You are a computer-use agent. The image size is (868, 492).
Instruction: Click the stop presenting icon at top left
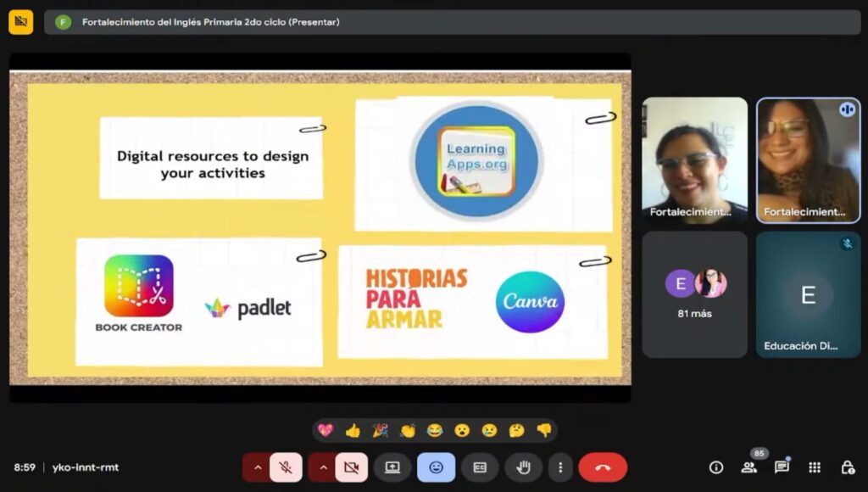[x=21, y=22]
